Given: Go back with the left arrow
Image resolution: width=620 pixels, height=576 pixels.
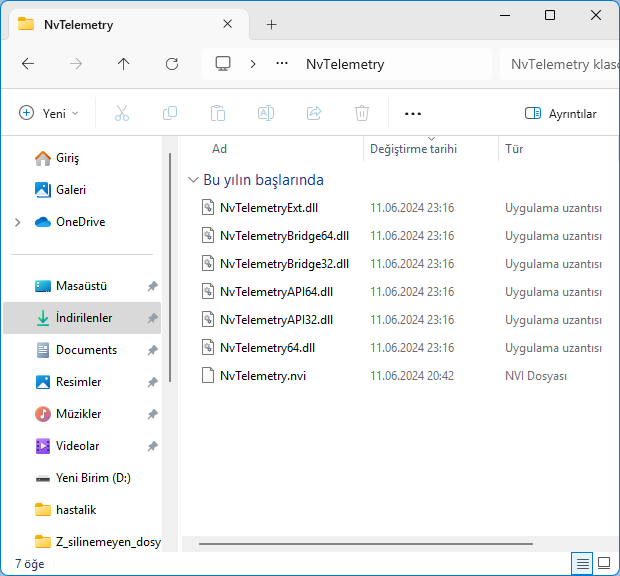Looking at the screenshot, I should (28, 64).
